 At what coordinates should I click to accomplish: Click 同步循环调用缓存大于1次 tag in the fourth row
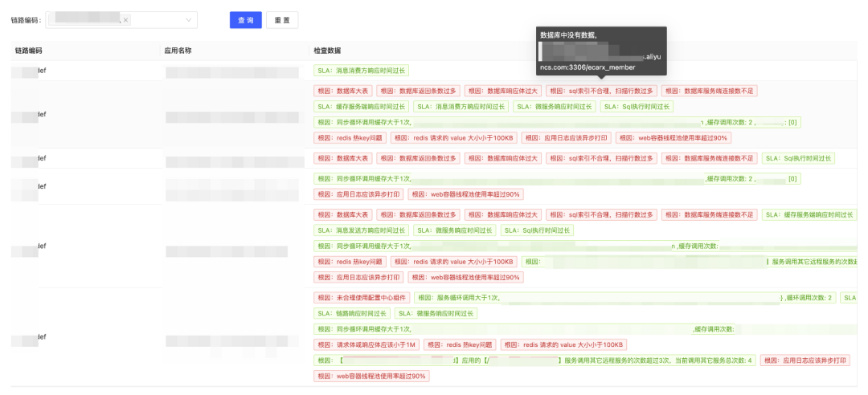557,179
